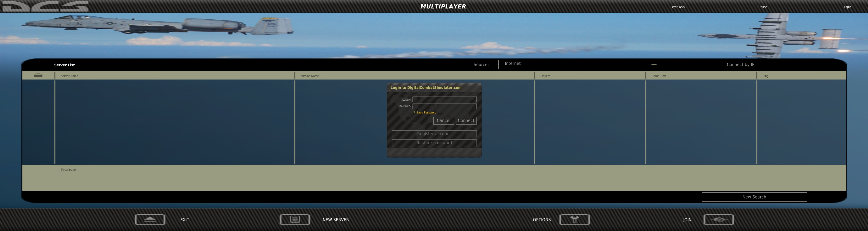Click the EXIT eject icon button
The image size is (868, 231).
[150, 219]
